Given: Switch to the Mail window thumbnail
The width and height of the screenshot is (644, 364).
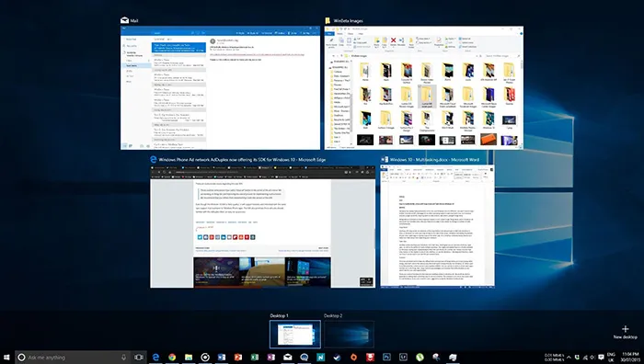Looking at the screenshot, I should 220,88.
